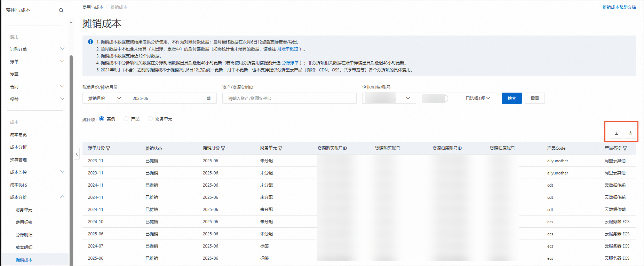Open 费用标签 in the sidebar
This screenshot has width=644, height=266.
click(x=24, y=222)
